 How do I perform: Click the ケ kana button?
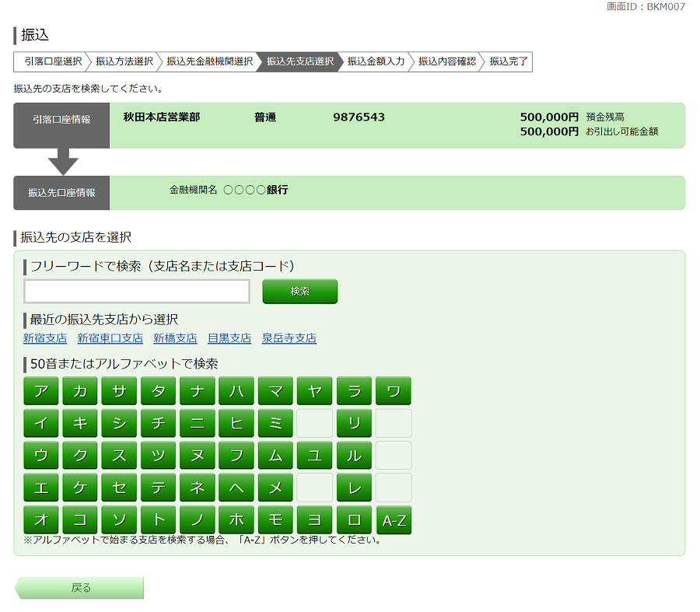click(80, 488)
